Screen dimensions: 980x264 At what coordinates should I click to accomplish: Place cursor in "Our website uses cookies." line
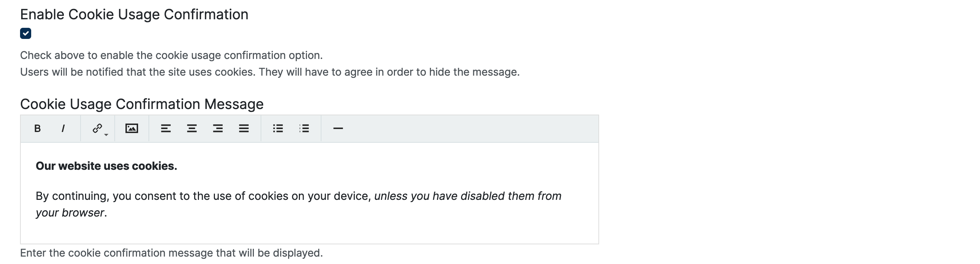coord(106,166)
